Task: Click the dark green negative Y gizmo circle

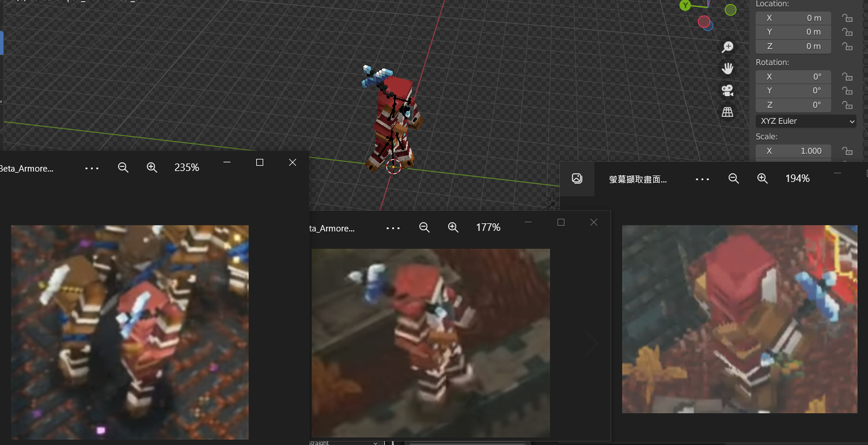Action: (x=730, y=10)
